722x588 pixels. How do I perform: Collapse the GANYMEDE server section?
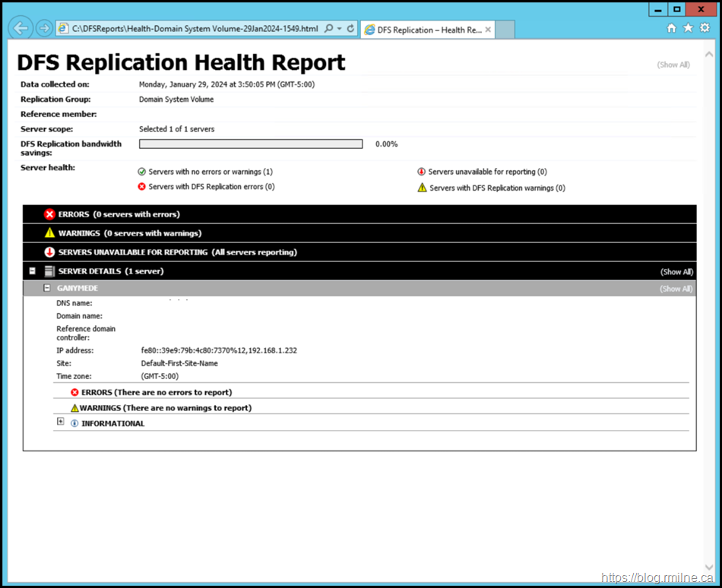click(47, 289)
